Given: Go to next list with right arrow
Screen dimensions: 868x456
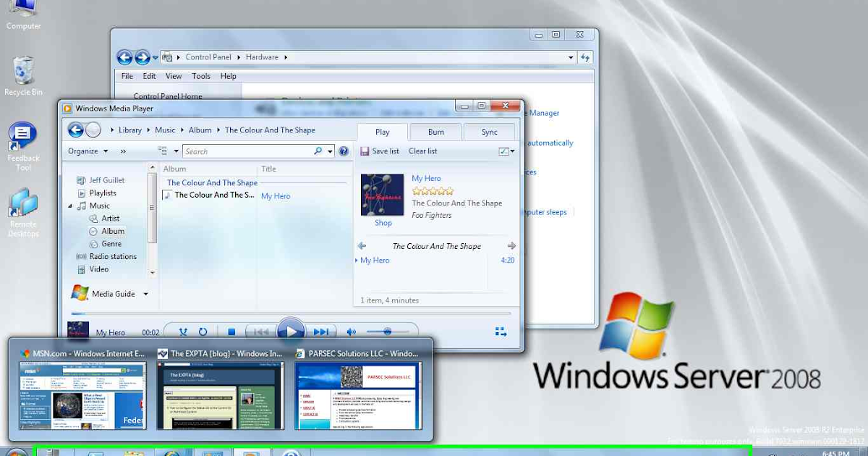Looking at the screenshot, I should coord(511,246).
